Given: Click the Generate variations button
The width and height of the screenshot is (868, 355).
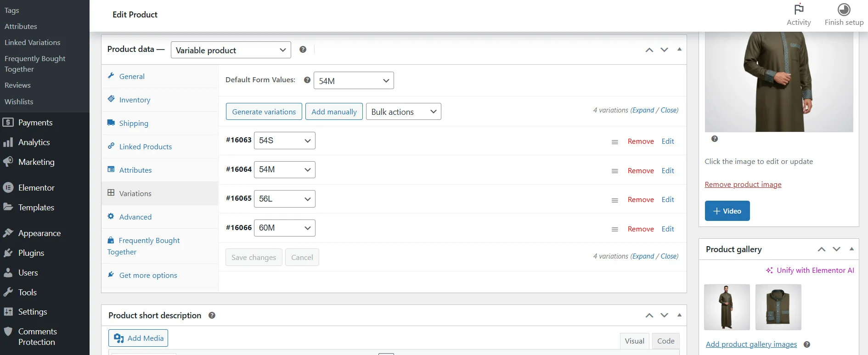Looking at the screenshot, I should [x=264, y=112].
